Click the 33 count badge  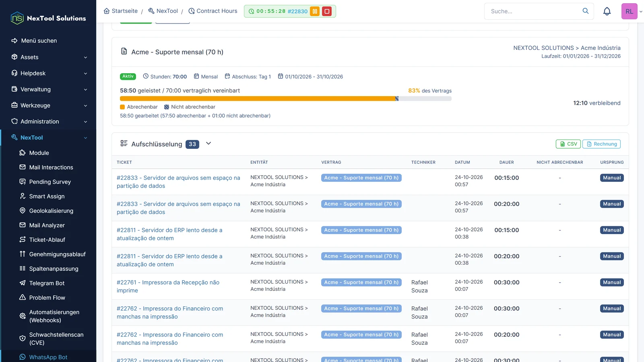tap(192, 144)
